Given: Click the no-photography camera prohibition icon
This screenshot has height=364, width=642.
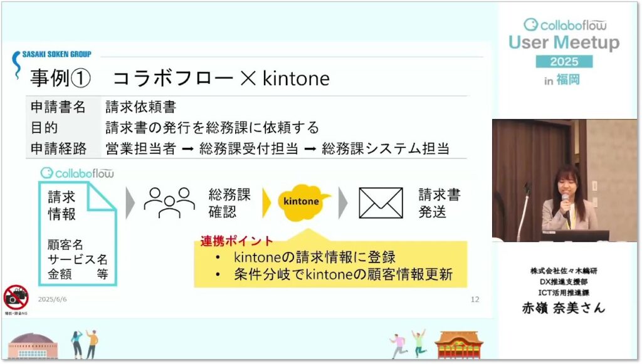Looking at the screenshot, I should [16, 298].
